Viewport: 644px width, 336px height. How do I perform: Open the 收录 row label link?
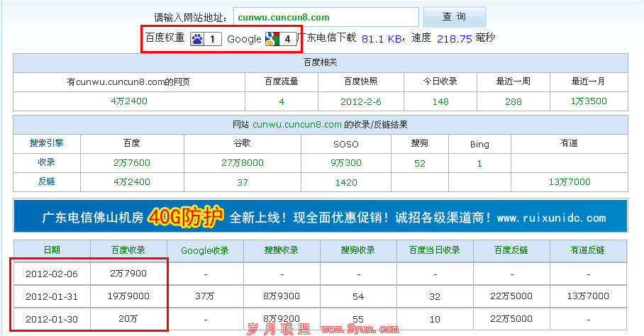click(x=47, y=162)
